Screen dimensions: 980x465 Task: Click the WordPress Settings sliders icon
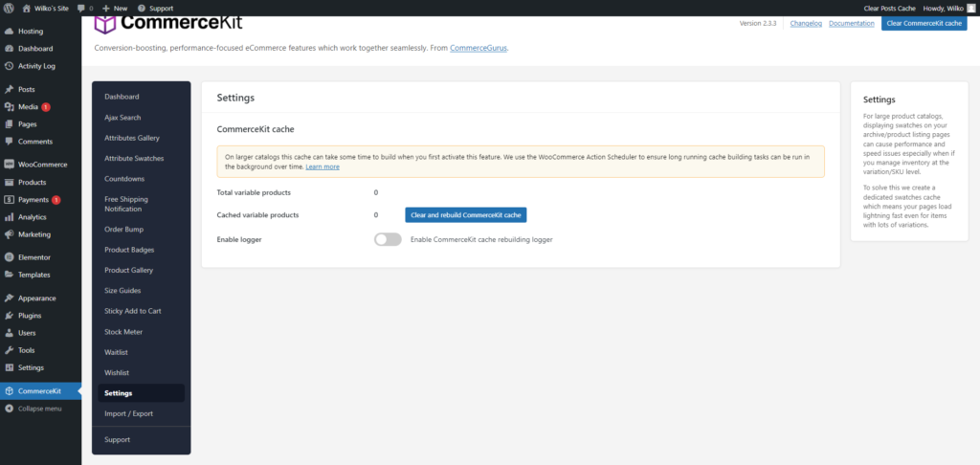pyautogui.click(x=9, y=368)
